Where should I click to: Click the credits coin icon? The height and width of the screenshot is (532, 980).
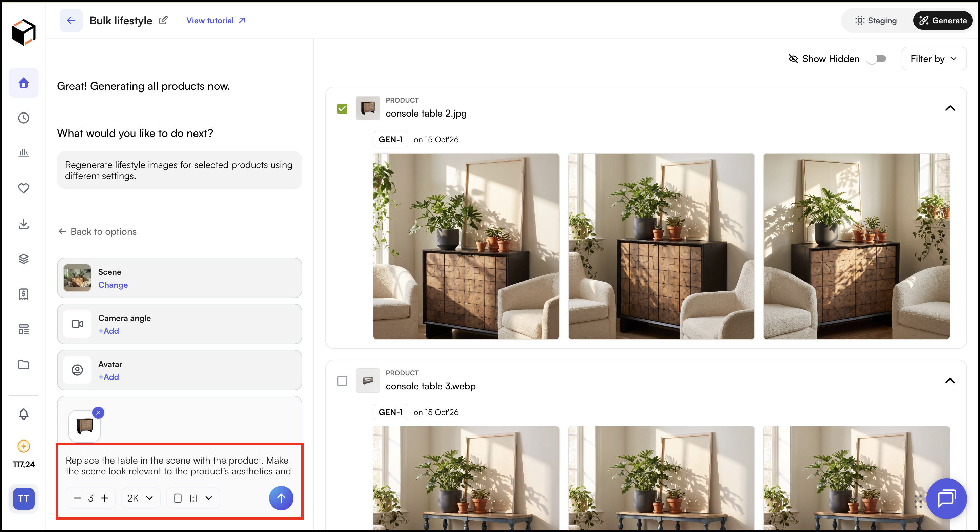point(24,446)
